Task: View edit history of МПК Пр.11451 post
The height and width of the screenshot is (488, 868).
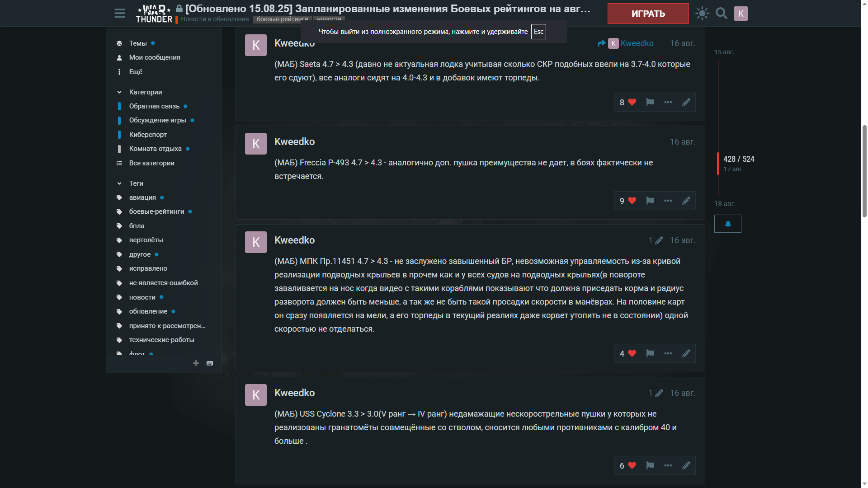Action: [x=656, y=240]
